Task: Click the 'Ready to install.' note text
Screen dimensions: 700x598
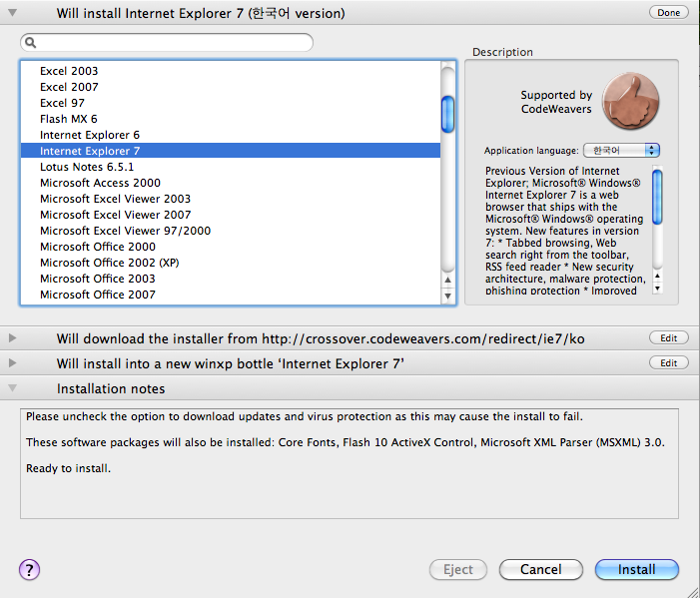Action: pyautogui.click(x=68, y=468)
